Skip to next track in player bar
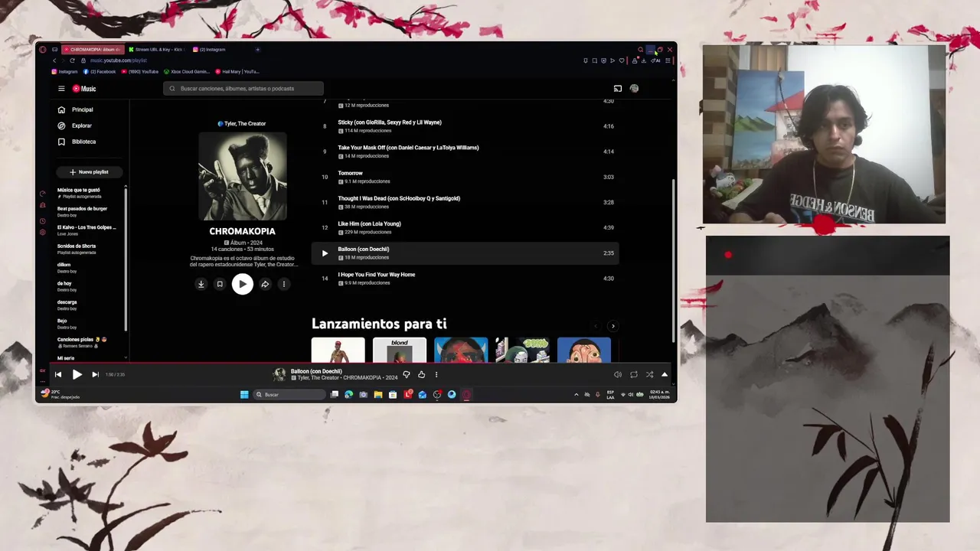The height and width of the screenshot is (551, 980). [x=95, y=375]
